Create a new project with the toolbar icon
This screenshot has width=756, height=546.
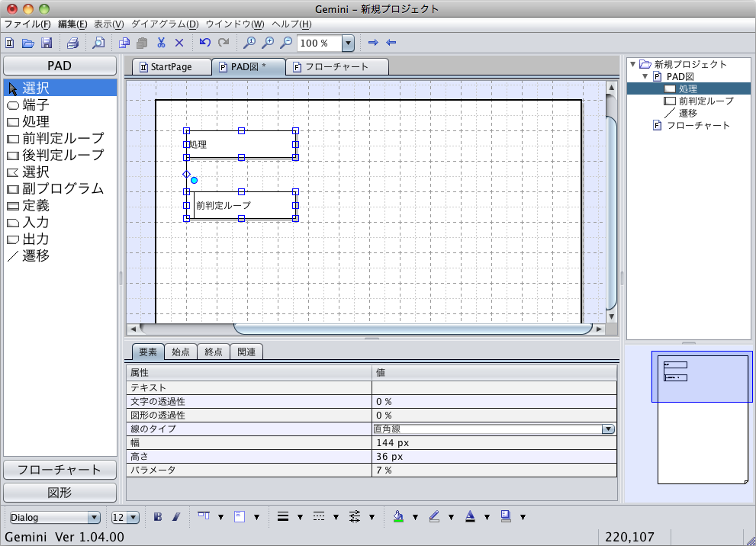tap(10, 43)
